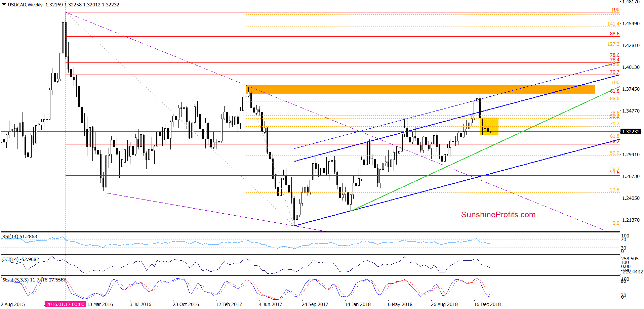Click the 1.24050 price axis label
The height and width of the screenshot is (309, 644).
(x=631, y=198)
